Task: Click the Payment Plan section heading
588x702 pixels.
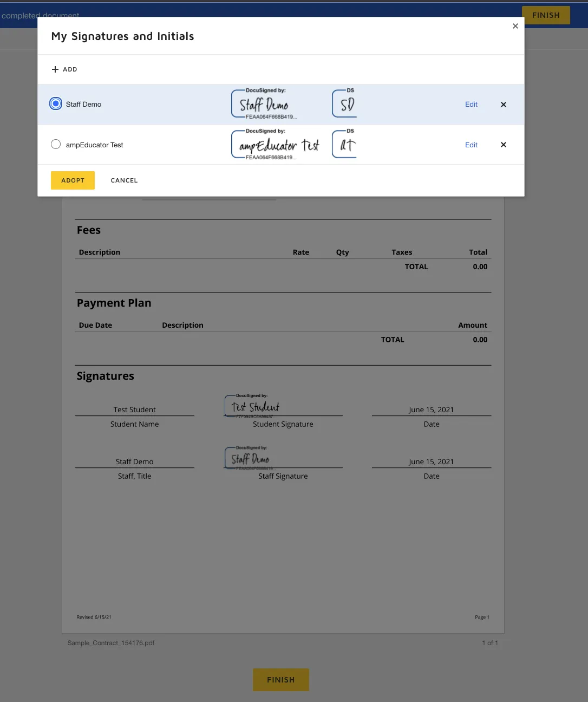Action: point(114,303)
